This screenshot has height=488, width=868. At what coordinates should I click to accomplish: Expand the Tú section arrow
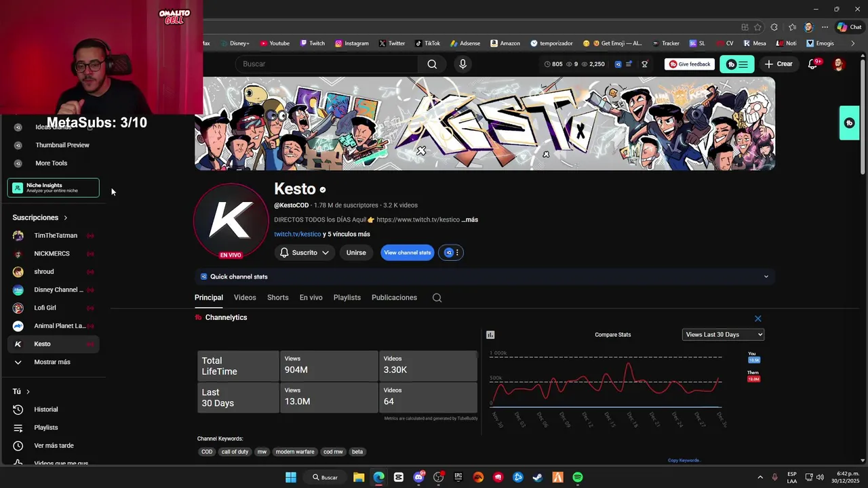[28, 392]
